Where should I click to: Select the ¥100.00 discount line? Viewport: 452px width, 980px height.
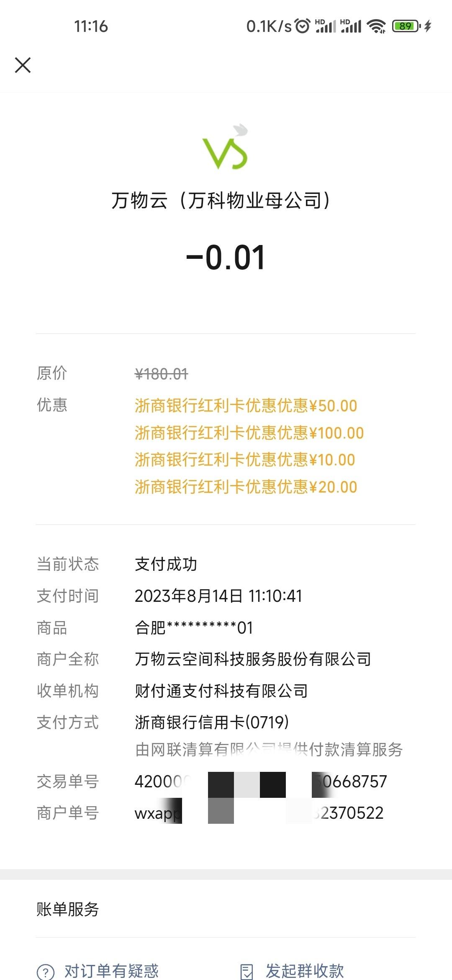249,433
